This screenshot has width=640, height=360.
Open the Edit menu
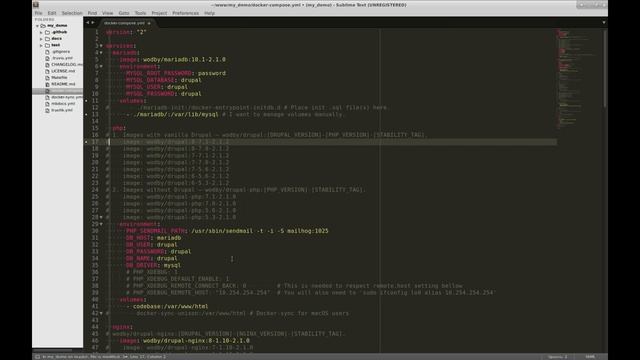52,13
